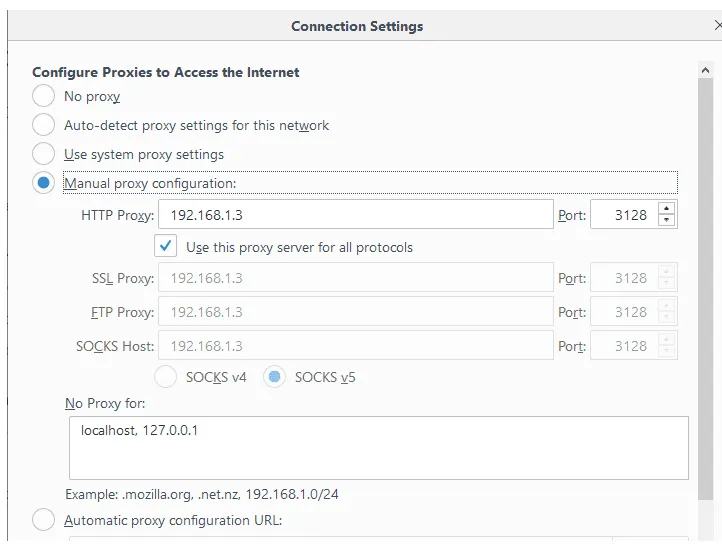This screenshot has width=722, height=552.
Task: Select the SOCKS v5 radio button
Action: click(274, 377)
